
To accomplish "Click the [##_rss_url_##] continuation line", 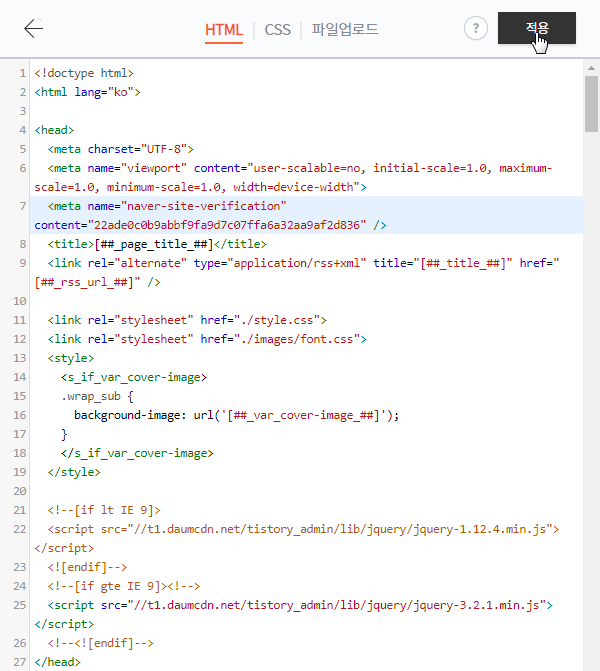I will (x=98, y=282).
